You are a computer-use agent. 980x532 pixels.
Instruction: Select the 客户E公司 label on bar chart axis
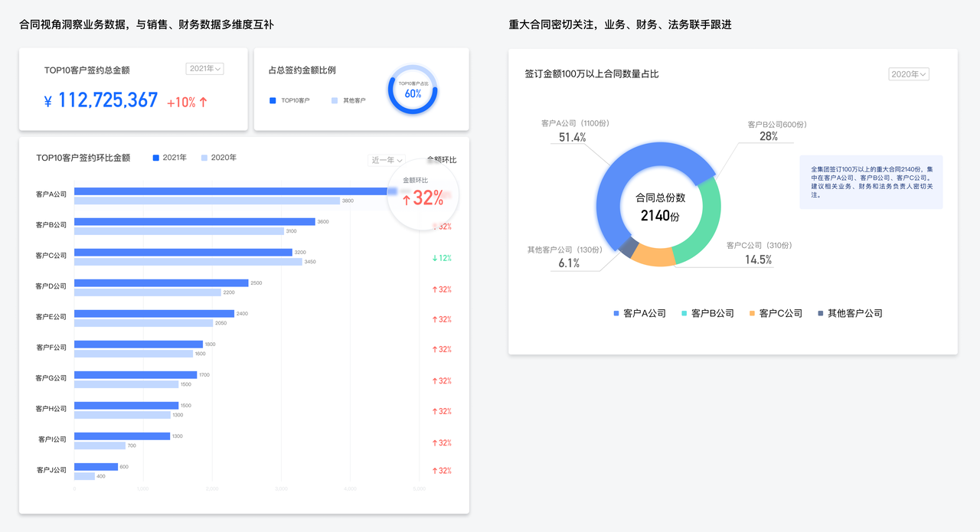coord(51,317)
